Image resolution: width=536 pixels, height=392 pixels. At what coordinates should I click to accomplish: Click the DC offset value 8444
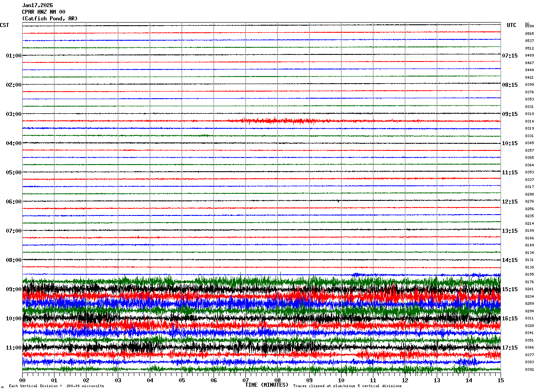click(529, 70)
